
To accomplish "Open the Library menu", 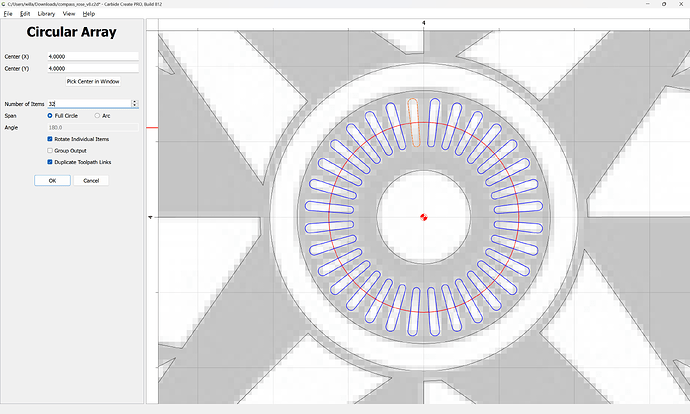I will click(x=46, y=14).
